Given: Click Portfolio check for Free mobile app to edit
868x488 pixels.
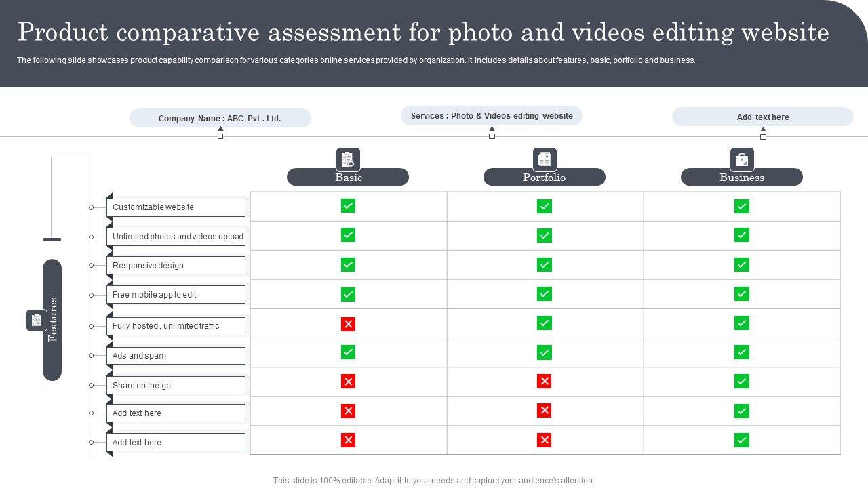Looking at the screenshot, I should [545, 293].
